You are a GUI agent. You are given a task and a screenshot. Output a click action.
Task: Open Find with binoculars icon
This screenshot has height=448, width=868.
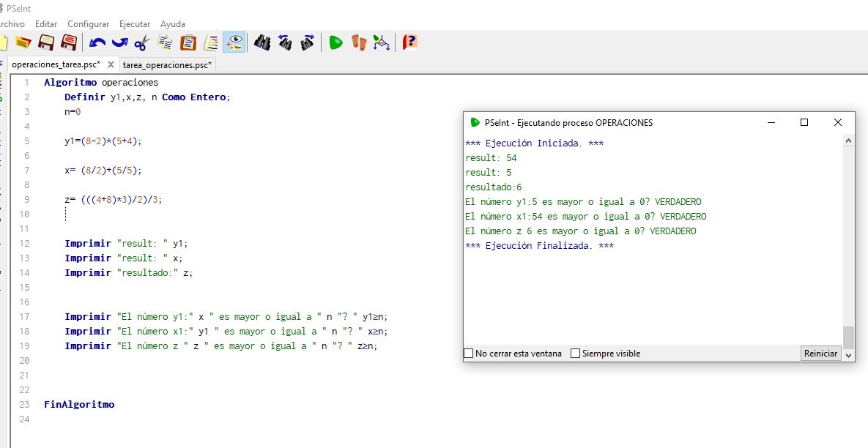[261, 42]
